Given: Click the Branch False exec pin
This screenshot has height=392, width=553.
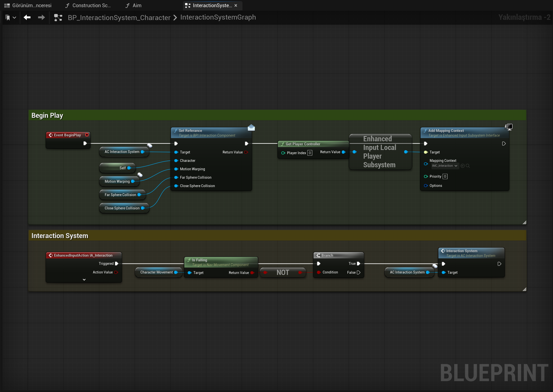Looking at the screenshot, I should [x=358, y=272].
